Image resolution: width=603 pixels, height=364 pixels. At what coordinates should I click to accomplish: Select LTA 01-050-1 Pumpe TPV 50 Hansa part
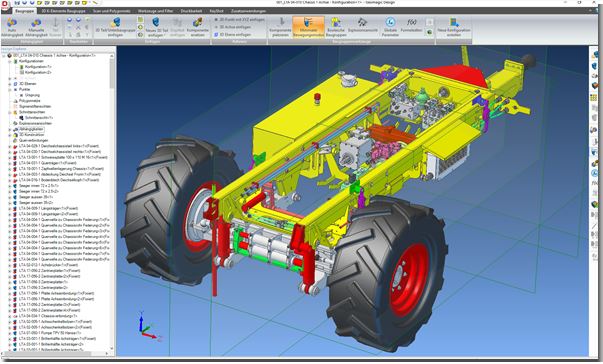tap(50, 333)
